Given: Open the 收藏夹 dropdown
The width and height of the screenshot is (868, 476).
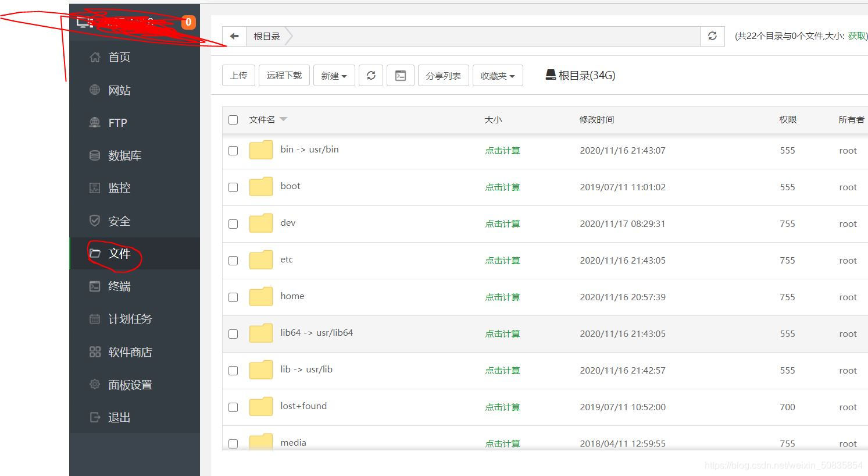Looking at the screenshot, I should [x=498, y=76].
